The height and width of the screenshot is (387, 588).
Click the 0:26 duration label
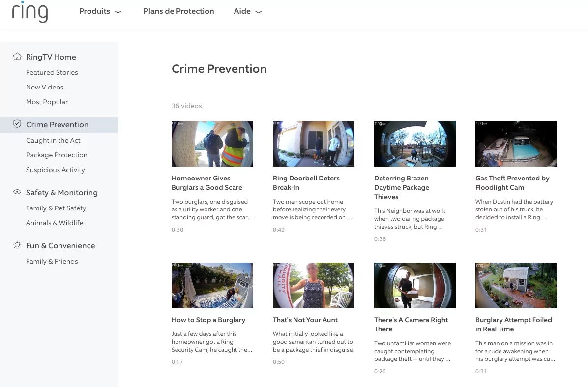tap(380, 372)
